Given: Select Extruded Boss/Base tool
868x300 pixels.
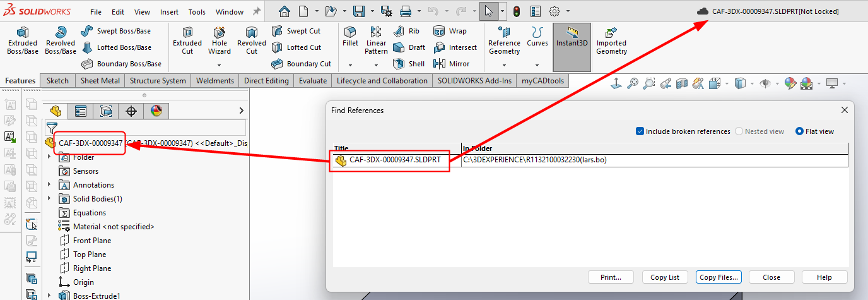Looking at the screenshot, I should pyautogui.click(x=23, y=41).
